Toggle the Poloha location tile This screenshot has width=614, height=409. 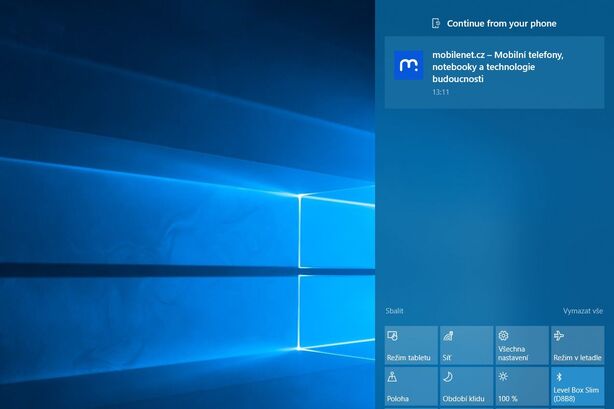411,386
